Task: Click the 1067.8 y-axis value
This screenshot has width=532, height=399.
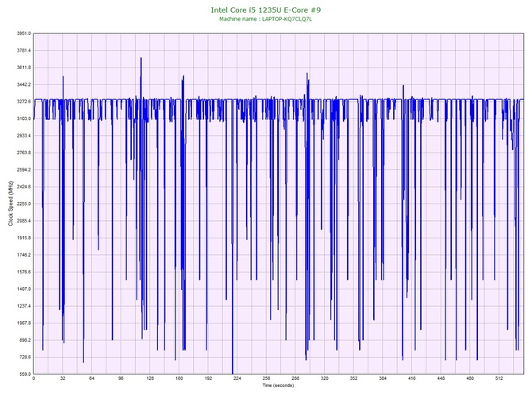Action: coord(24,323)
